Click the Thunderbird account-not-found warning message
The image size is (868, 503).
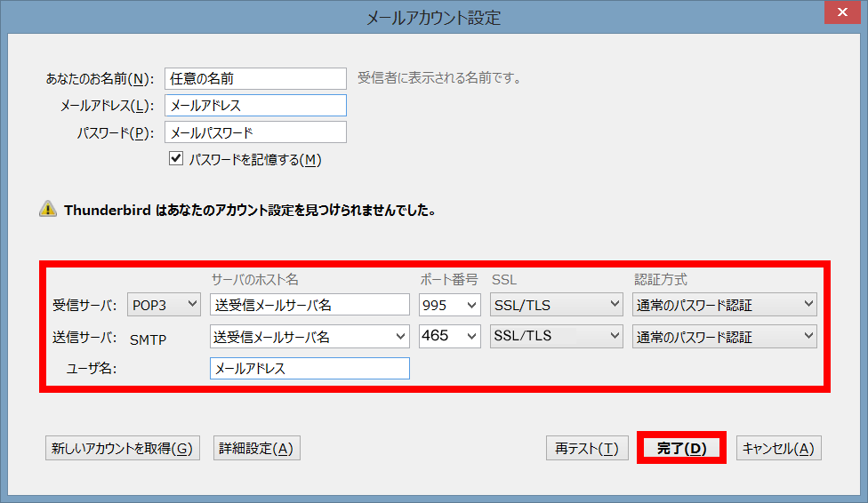pyautogui.click(x=250, y=211)
